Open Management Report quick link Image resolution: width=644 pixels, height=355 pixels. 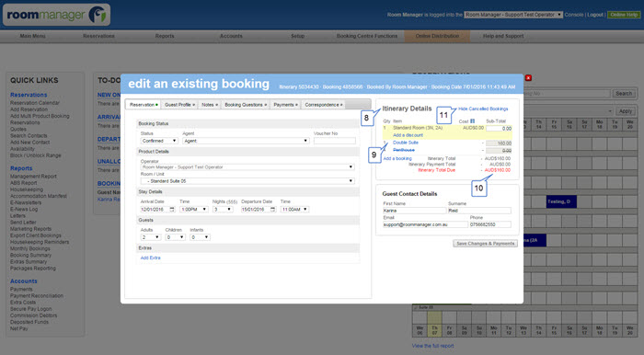(33, 177)
